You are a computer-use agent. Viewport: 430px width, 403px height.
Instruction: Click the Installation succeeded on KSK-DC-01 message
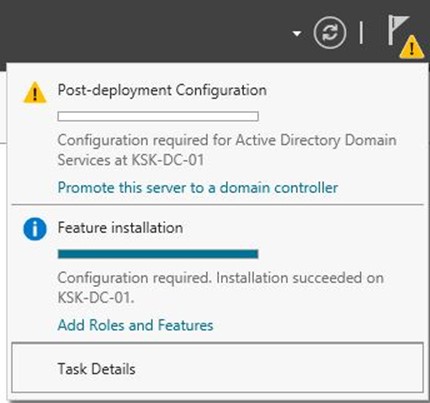pos(220,288)
